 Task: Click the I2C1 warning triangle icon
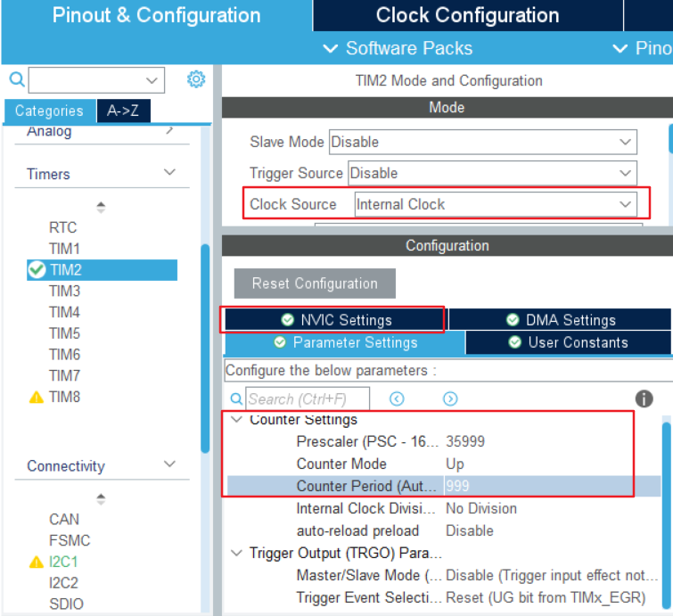pyautogui.click(x=37, y=563)
